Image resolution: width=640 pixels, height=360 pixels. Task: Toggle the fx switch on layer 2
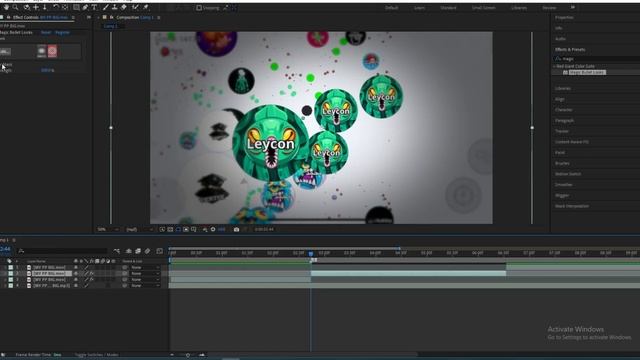[92, 273]
